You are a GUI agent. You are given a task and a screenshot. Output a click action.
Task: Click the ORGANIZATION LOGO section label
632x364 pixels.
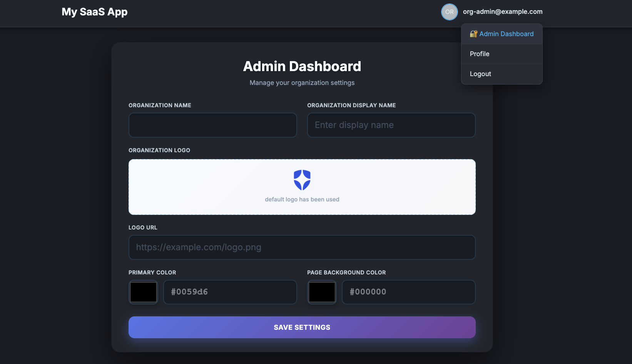(x=159, y=150)
